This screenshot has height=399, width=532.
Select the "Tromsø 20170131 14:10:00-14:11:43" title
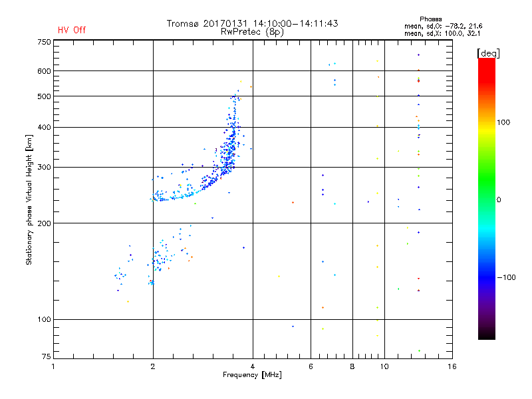pos(252,23)
